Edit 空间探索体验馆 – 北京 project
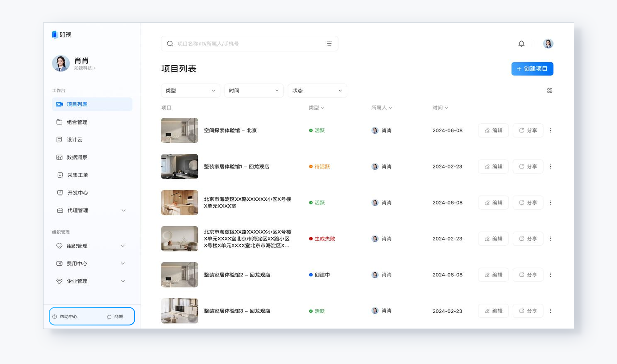617x364 pixels. 493,130
